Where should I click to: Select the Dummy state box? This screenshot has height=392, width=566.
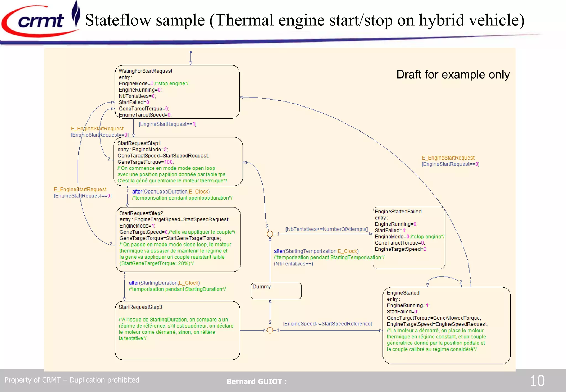tap(276, 291)
